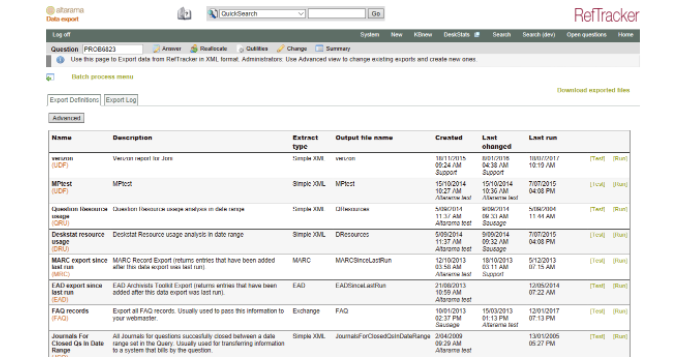Click the Extract type column header

(x=305, y=142)
